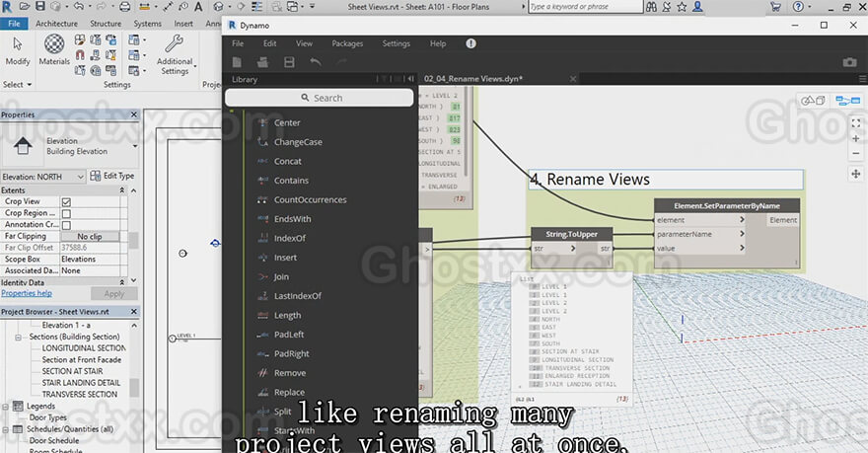Zoom in on Dynamo canvas
The height and width of the screenshot is (453, 868).
pos(856,138)
